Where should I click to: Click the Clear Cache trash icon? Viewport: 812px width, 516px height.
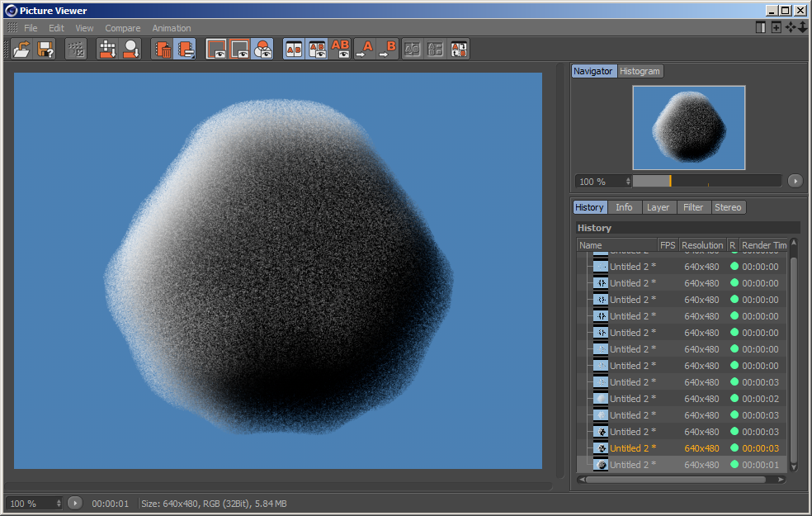(x=163, y=50)
